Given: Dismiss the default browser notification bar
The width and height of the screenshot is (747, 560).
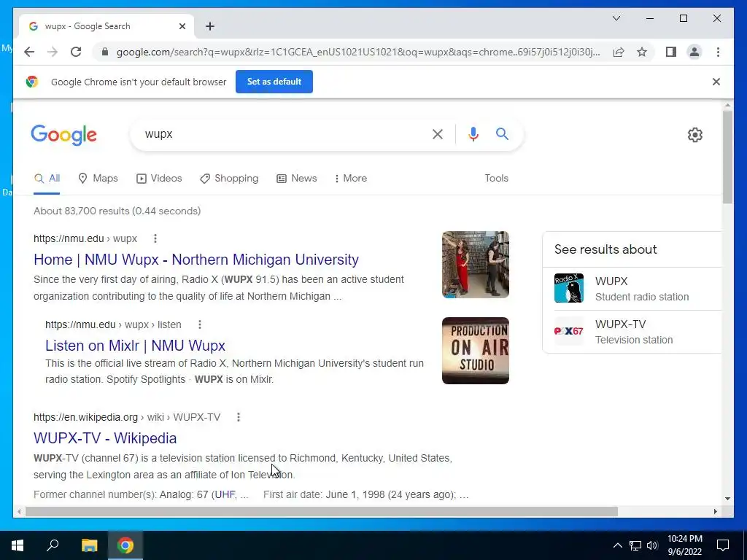Looking at the screenshot, I should 716,82.
